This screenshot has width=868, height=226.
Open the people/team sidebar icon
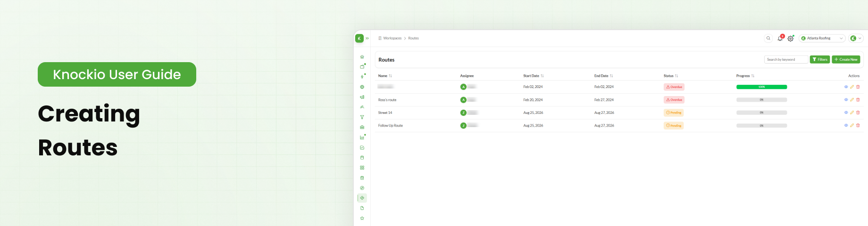point(362,107)
